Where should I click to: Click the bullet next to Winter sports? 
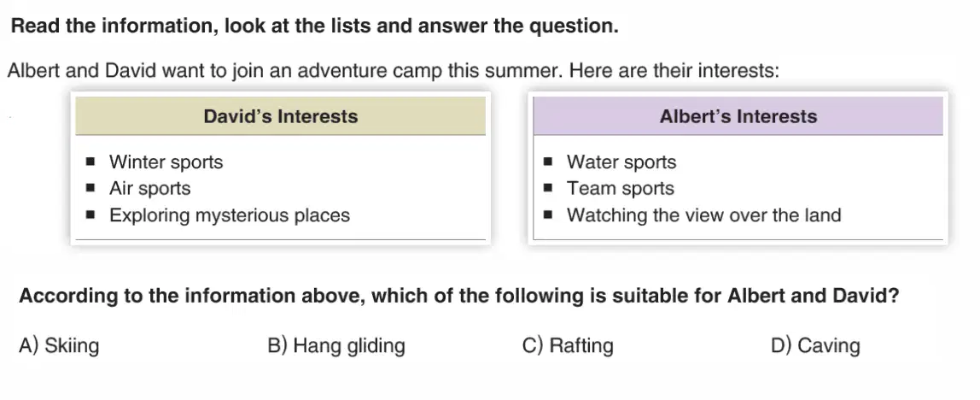(x=90, y=162)
